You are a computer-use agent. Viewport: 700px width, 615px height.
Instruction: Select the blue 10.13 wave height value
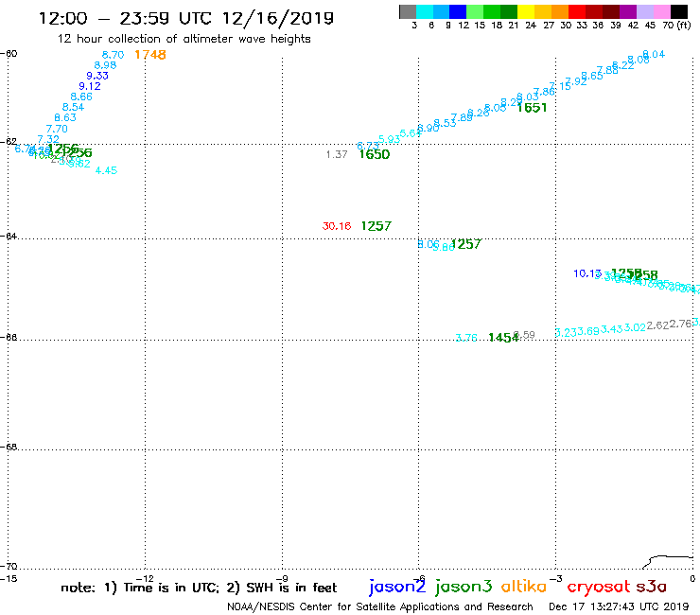tap(587, 273)
